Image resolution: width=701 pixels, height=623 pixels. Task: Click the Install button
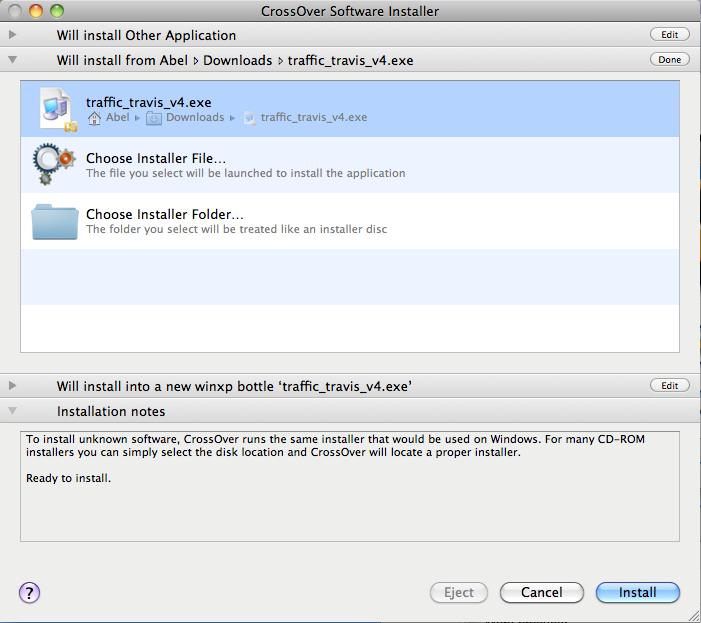tap(638, 593)
